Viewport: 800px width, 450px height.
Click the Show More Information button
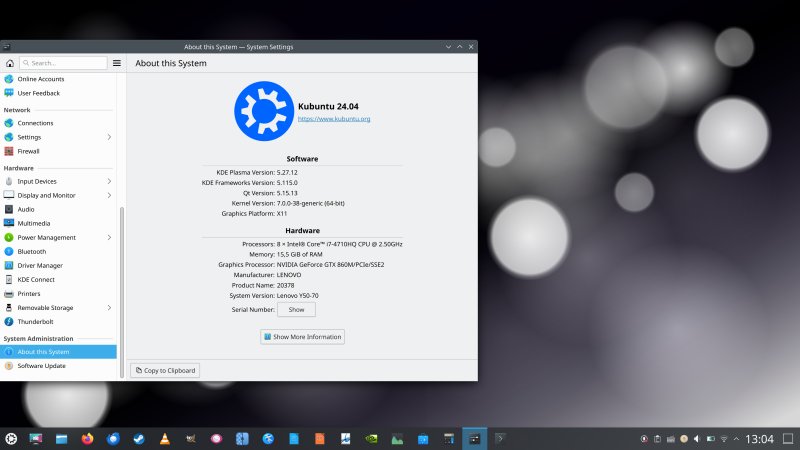(303, 337)
